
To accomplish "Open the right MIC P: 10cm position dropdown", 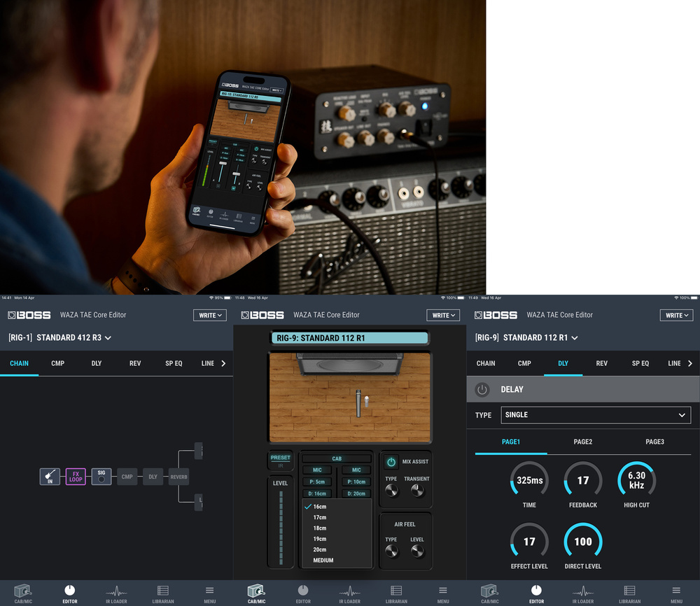I will (x=356, y=482).
